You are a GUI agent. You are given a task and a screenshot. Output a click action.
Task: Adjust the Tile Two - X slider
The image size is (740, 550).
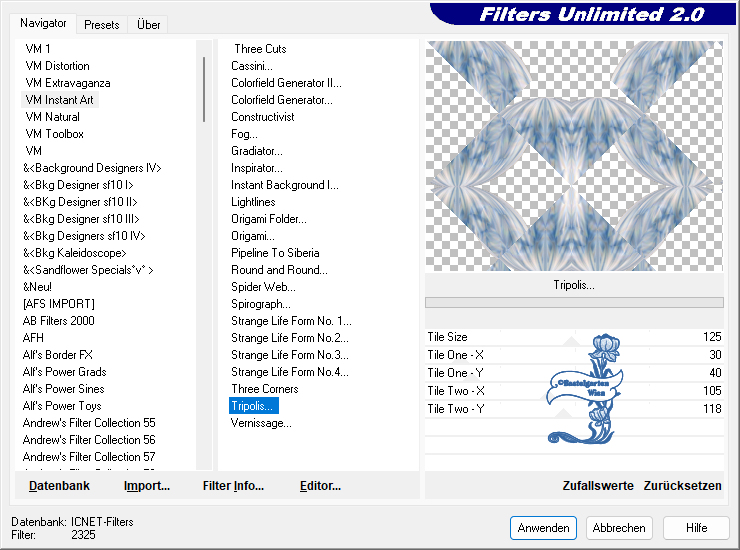click(574, 391)
